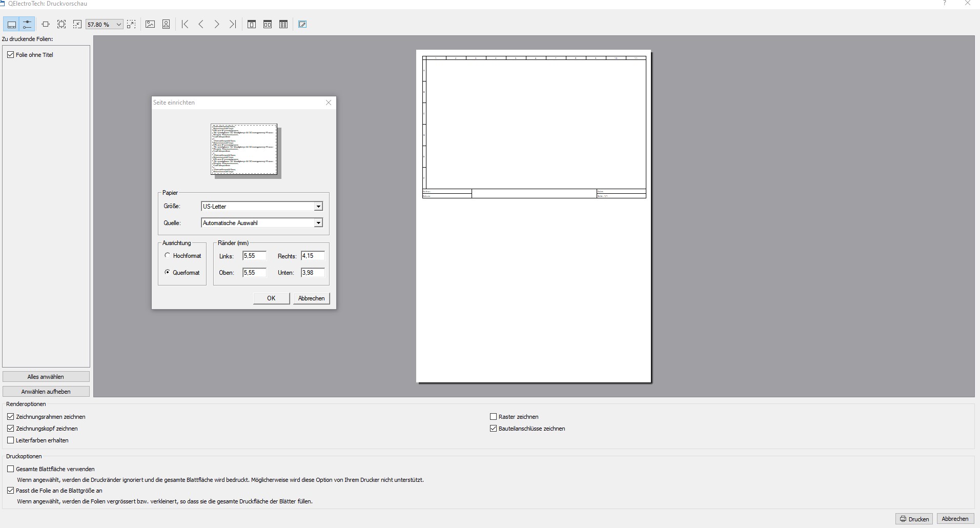Enable 'Leiterfarben erhalten' checkbox
980x528 pixels.
tap(11, 440)
